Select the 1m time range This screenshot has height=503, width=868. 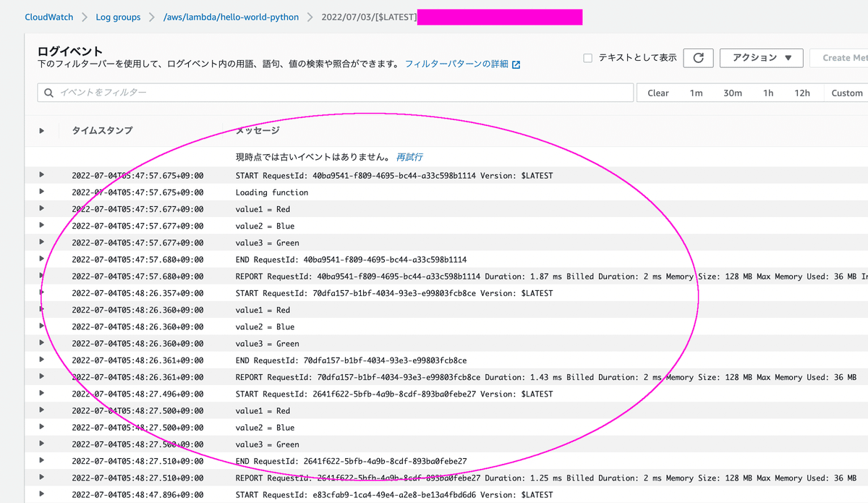tap(696, 93)
